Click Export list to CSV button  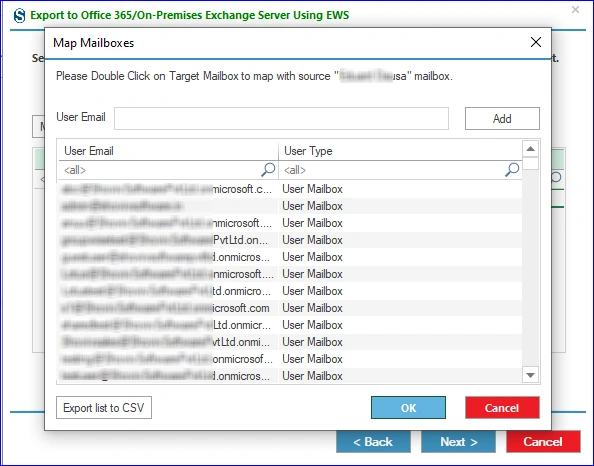(104, 408)
